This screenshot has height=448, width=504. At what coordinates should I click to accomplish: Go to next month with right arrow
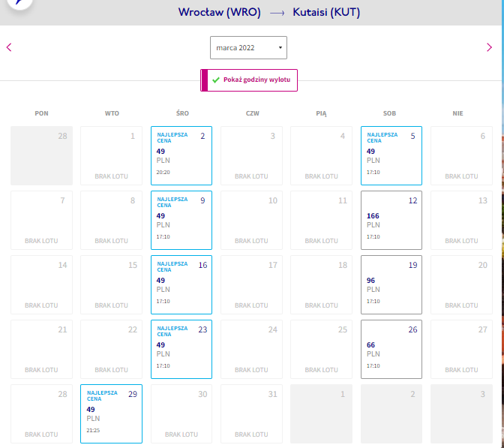[x=489, y=47]
